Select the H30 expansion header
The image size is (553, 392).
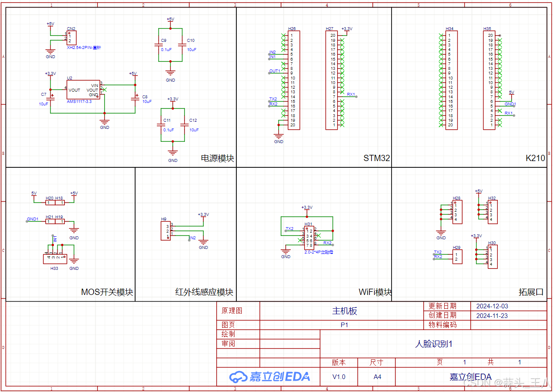tap(493, 256)
